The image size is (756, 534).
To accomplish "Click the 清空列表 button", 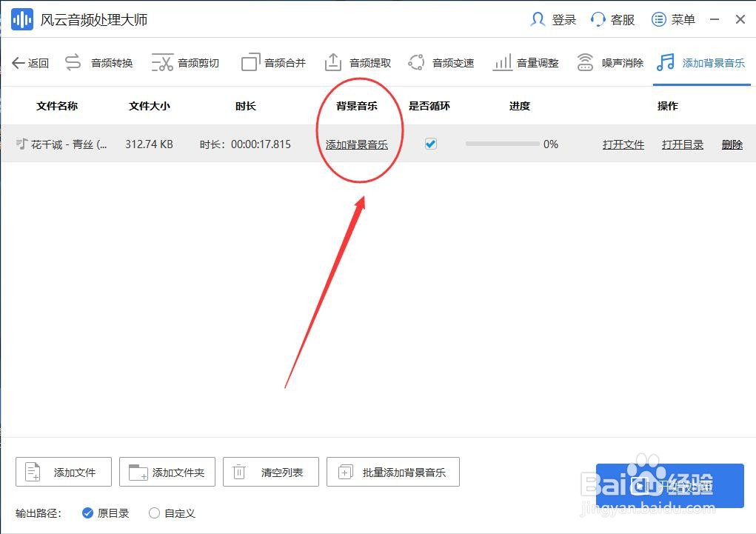I will [271, 472].
